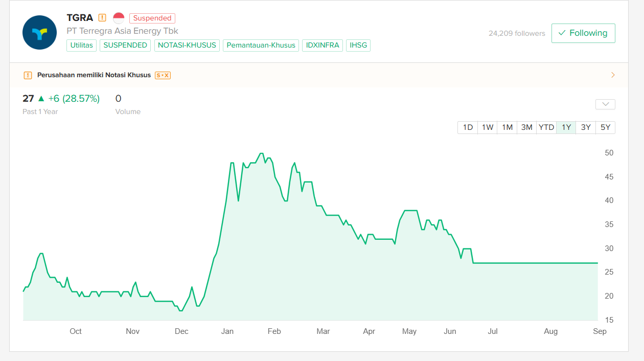This screenshot has width=644, height=361.
Task: Click the Perusahaan memiliki Notasi Khusus text
Action: coord(94,75)
